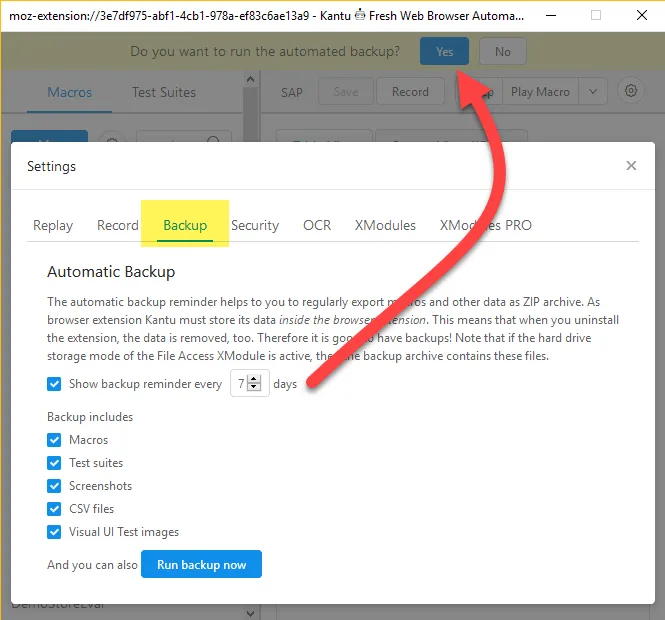Image resolution: width=665 pixels, height=620 pixels.
Task: Uncheck CSV files backup option
Action: [x=54, y=508]
